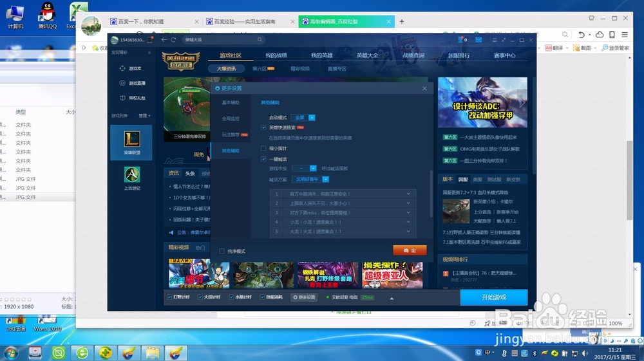Enable the 缩小指针 checkbox

263,148
